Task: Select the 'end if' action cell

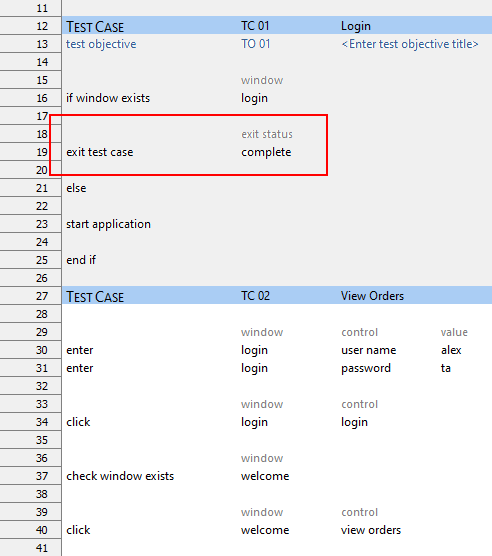Action: (x=81, y=260)
